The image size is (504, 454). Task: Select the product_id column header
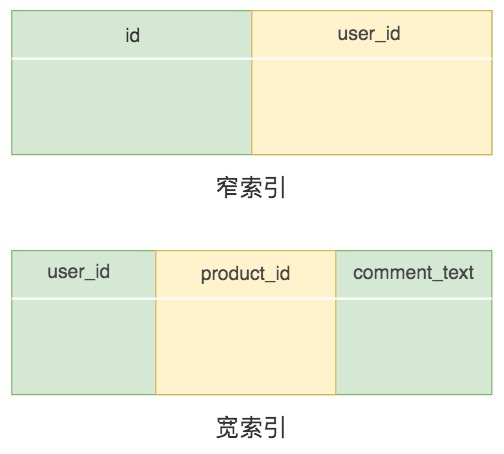[x=245, y=274]
